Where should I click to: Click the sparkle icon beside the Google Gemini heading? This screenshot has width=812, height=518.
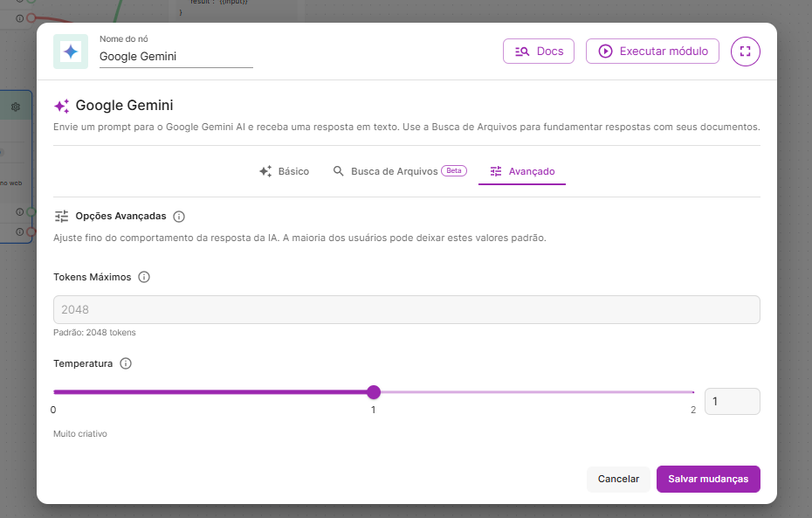click(x=61, y=106)
